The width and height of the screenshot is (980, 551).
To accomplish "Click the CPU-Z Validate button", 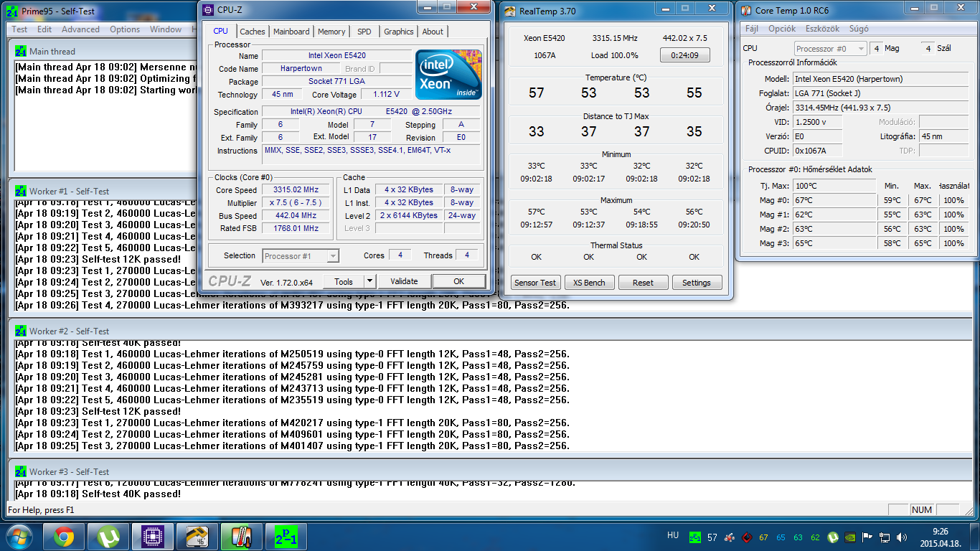I will pos(404,281).
